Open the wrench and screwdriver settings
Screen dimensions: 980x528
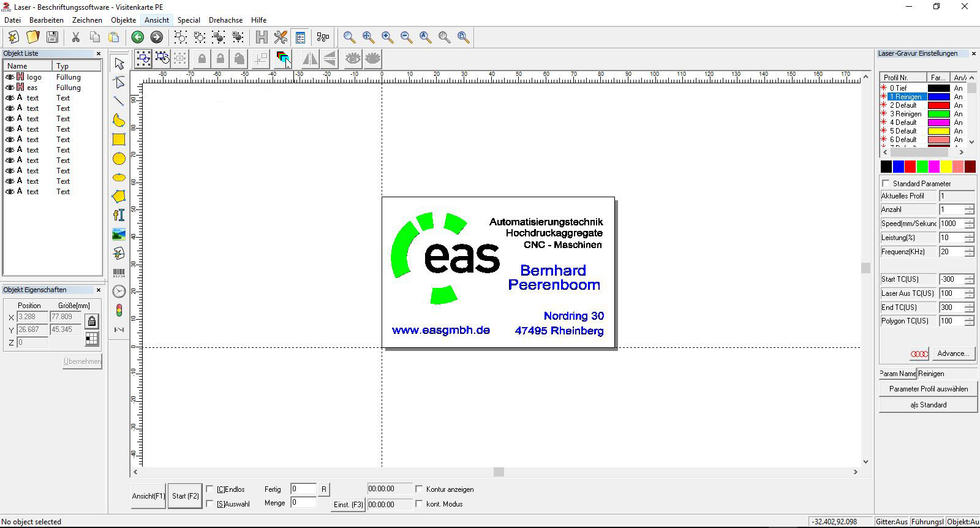click(x=281, y=37)
